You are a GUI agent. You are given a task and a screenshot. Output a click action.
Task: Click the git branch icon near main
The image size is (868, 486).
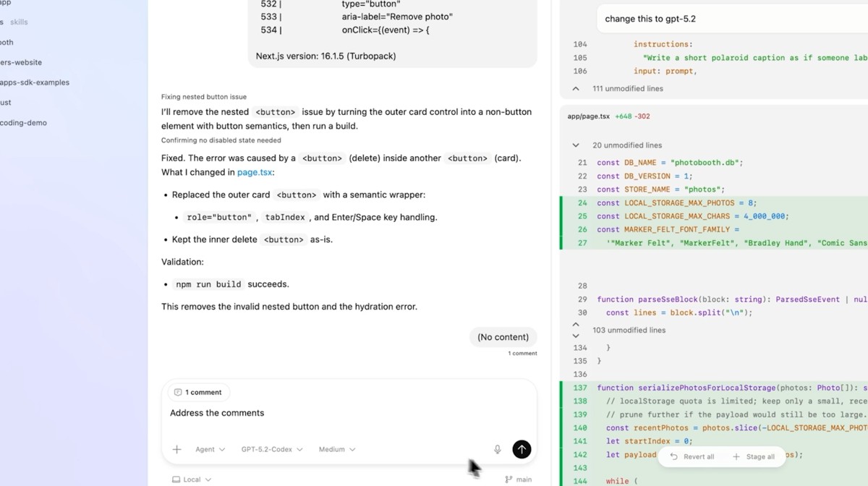pos(507,479)
